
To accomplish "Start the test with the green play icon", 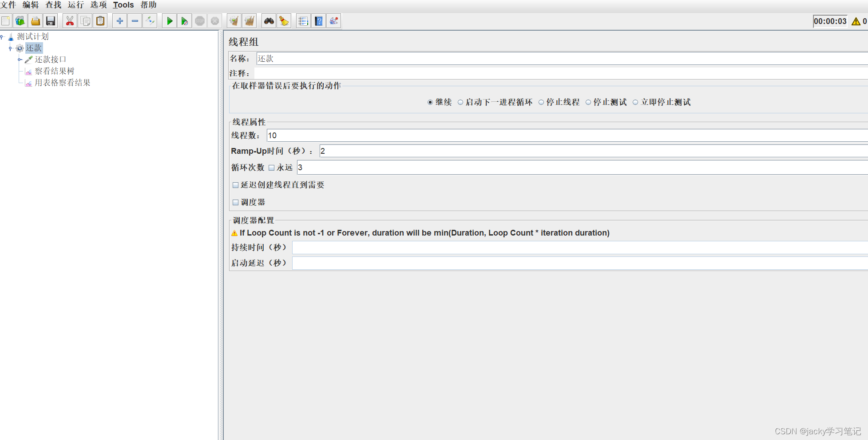I will (169, 21).
